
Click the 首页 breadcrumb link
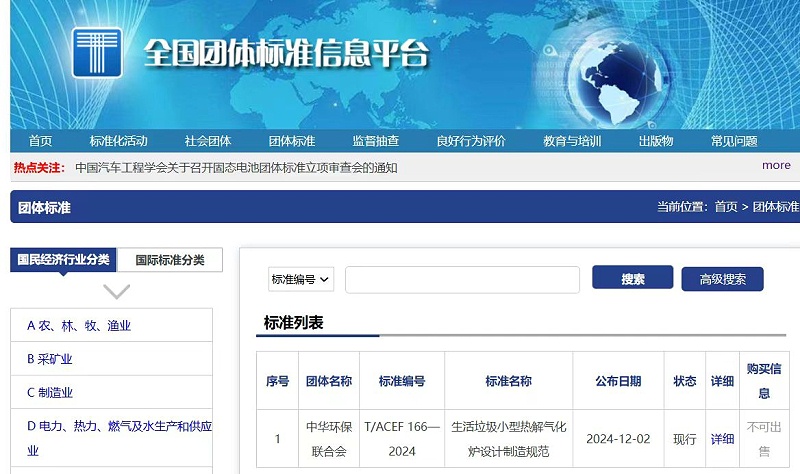[725, 207]
